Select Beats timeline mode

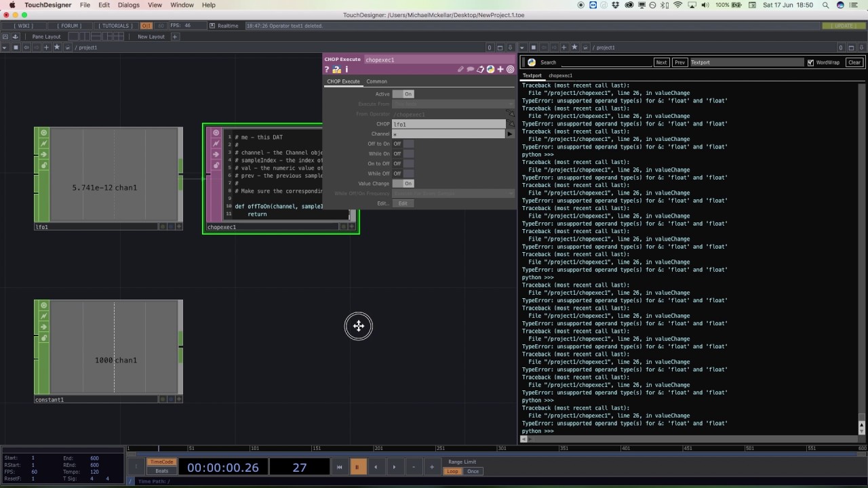[162, 471]
